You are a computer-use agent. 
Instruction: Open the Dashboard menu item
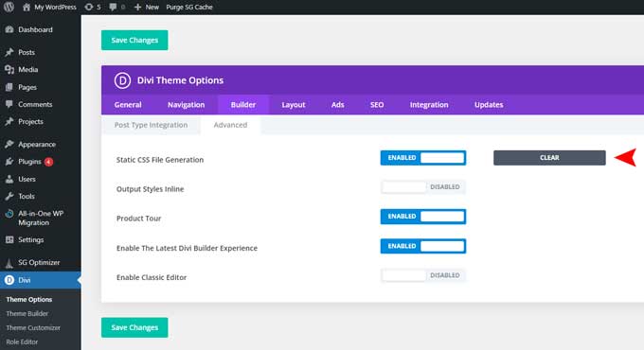40,29
